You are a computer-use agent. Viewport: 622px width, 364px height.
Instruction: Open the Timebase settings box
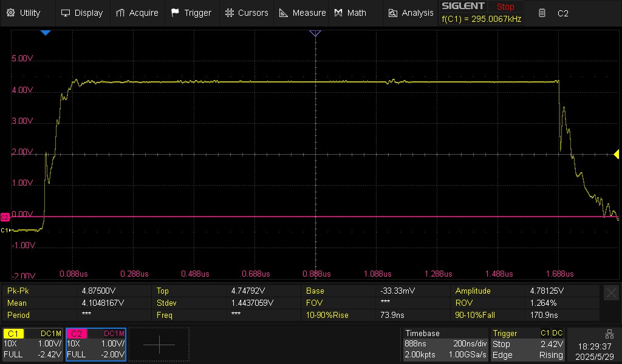pyautogui.click(x=445, y=344)
